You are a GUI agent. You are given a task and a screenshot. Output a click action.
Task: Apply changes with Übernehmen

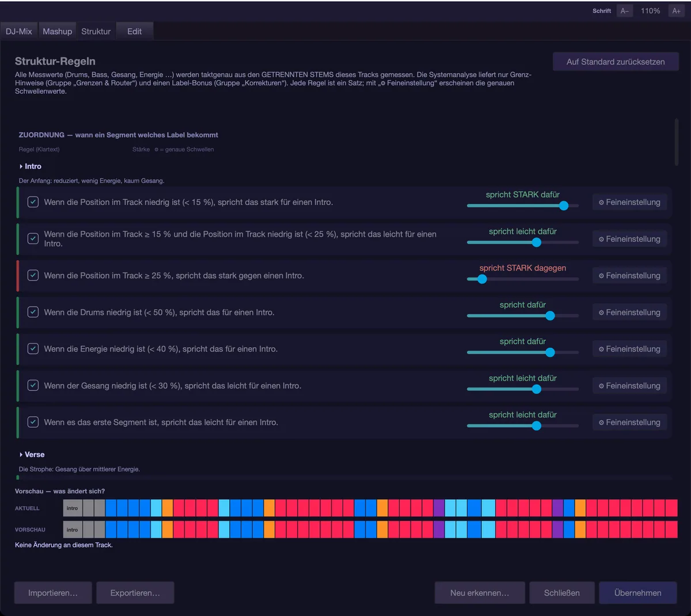[638, 593]
